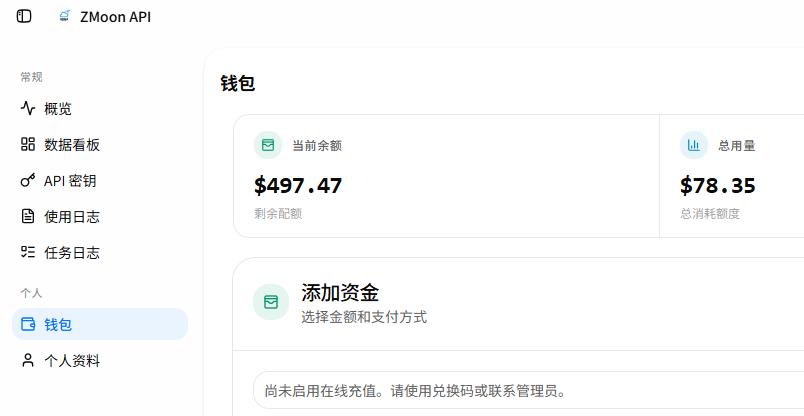804x416 pixels.
Task: Open 任务日志 task logs
Action: pos(100,252)
